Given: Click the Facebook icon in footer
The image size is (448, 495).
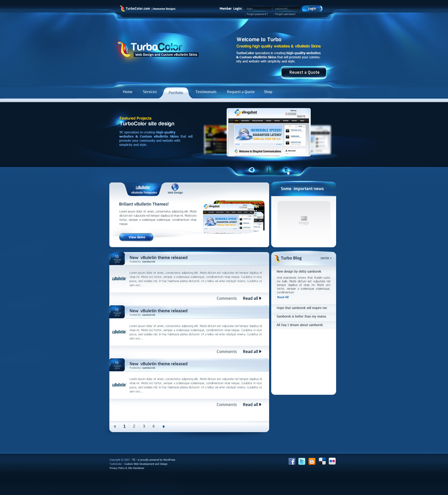Looking at the screenshot, I should [x=292, y=461].
